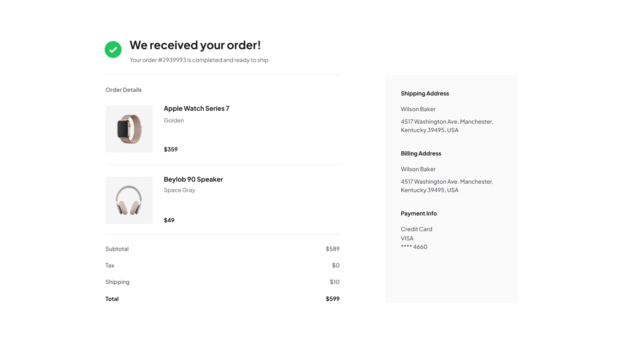Screen dimensions: 644x348
Task: Click the Space Gray color variant label
Action: click(x=179, y=190)
